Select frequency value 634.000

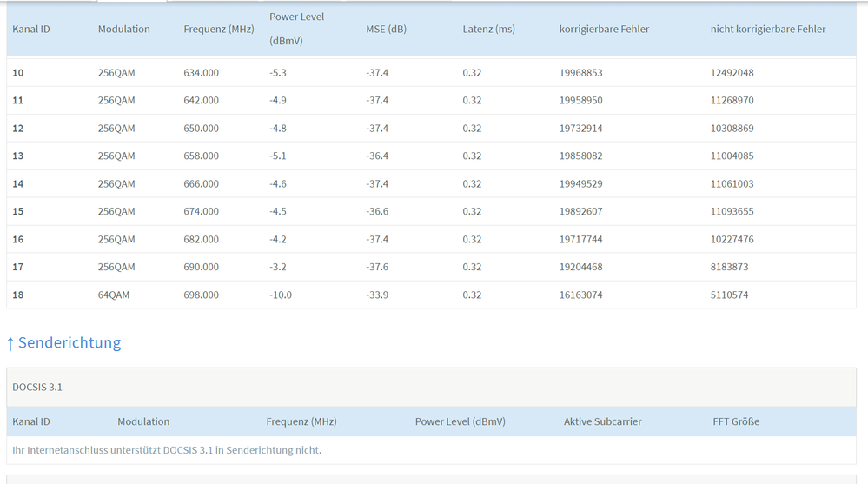click(x=201, y=72)
